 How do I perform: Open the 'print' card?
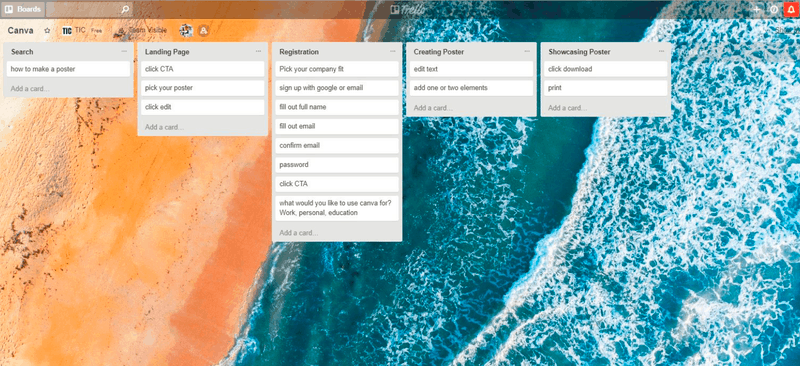tap(606, 88)
